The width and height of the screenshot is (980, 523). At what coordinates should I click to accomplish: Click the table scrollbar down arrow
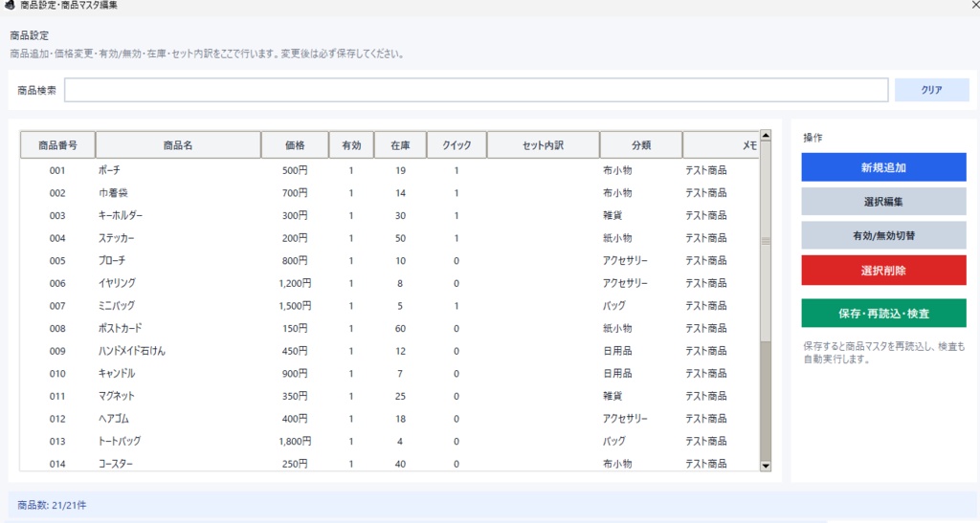click(765, 466)
